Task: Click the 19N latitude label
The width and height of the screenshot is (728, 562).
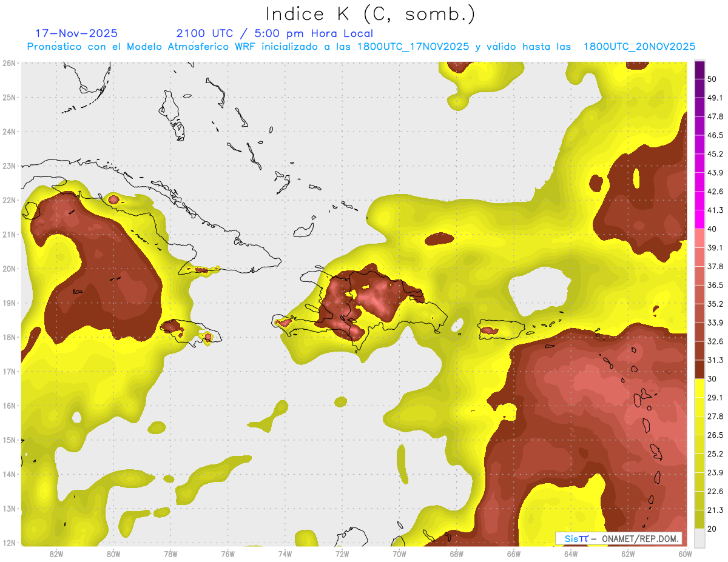Action: 9,303
